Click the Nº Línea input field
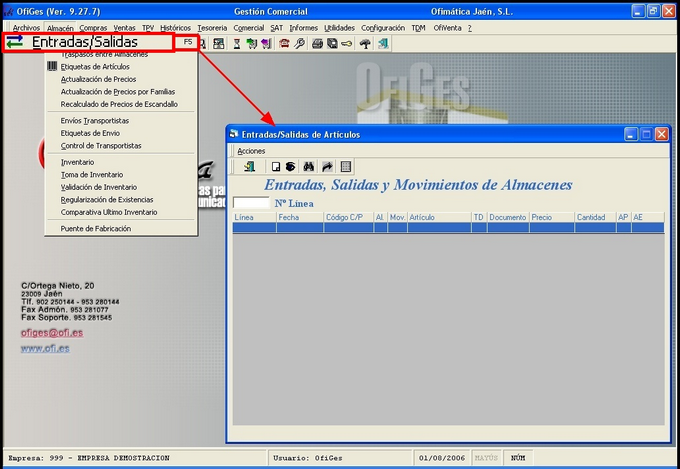This screenshot has height=469, width=680. coord(251,203)
